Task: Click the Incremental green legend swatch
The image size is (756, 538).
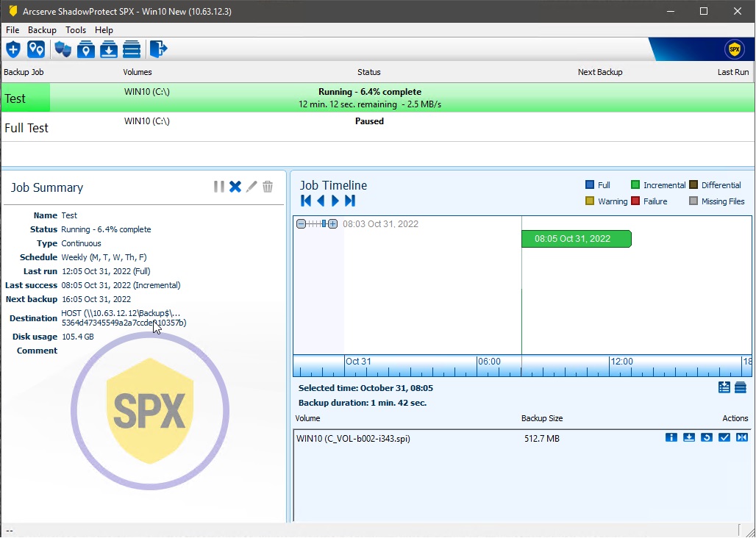Action: [635, 185]
